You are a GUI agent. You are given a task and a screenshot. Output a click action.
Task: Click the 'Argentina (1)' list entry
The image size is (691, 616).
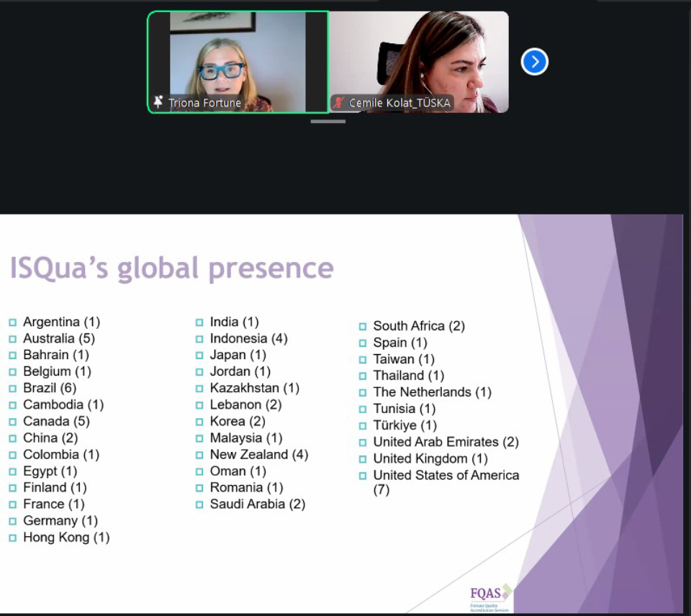click(x=62, y=322)
